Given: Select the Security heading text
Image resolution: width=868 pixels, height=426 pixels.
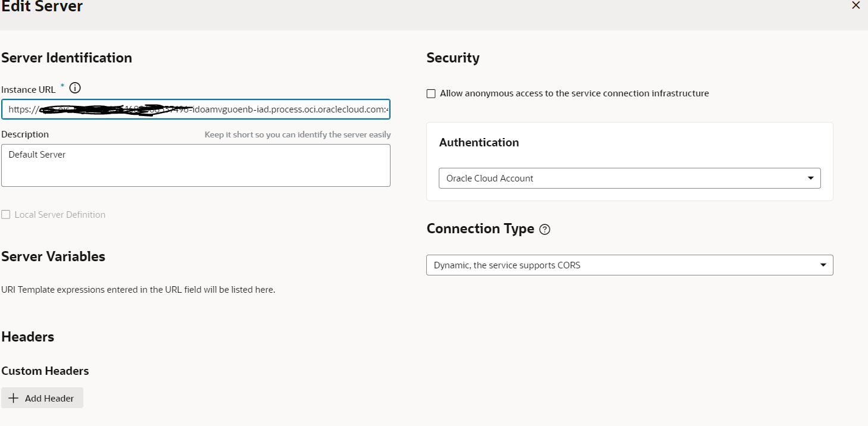Looking at the screenshot, I should [x=453, y=58].
